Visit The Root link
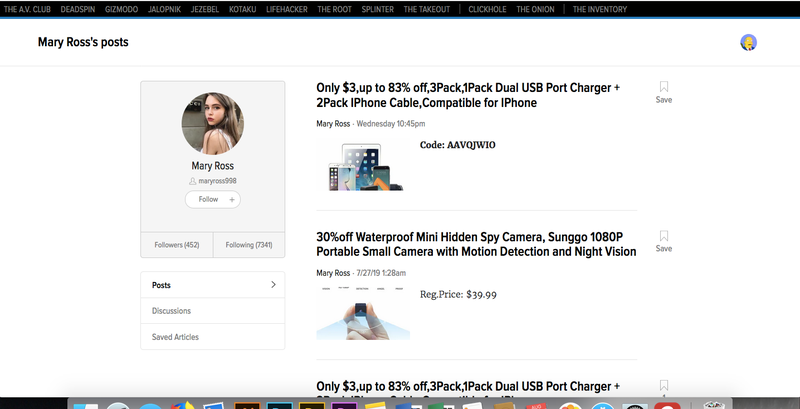800x409 pixels. tap(334, 9)
